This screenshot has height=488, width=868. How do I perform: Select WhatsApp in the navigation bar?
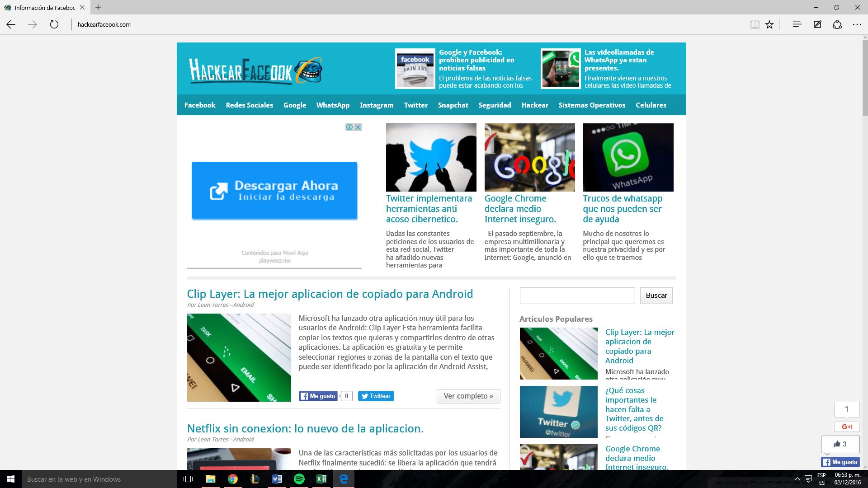tap(333, 105)
